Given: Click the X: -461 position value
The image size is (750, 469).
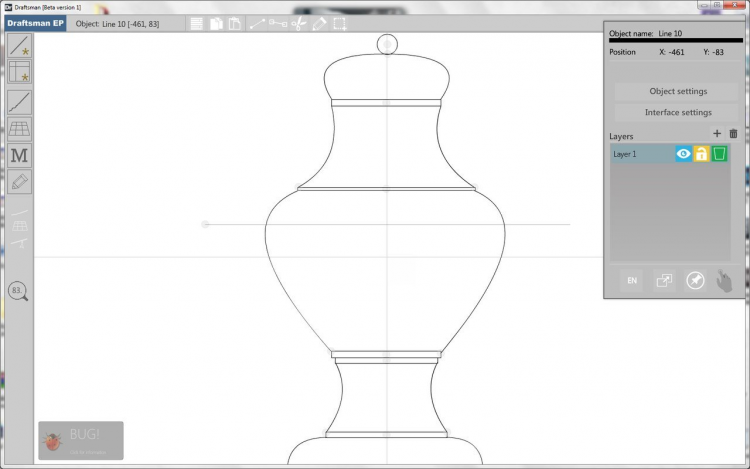Looking at the screenshot, I should pos(672,52).
